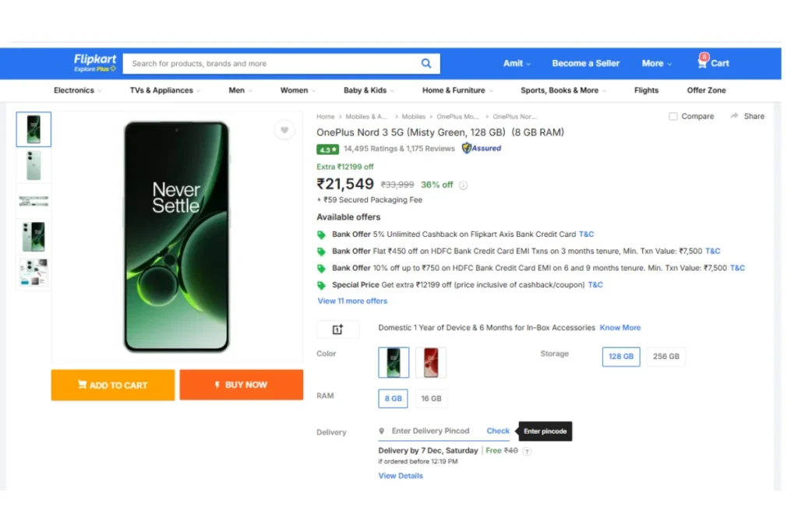This screenshot has height=532, width=798.
Task: Open the TVs & Appliances category menu
Action: pos(165,90)
